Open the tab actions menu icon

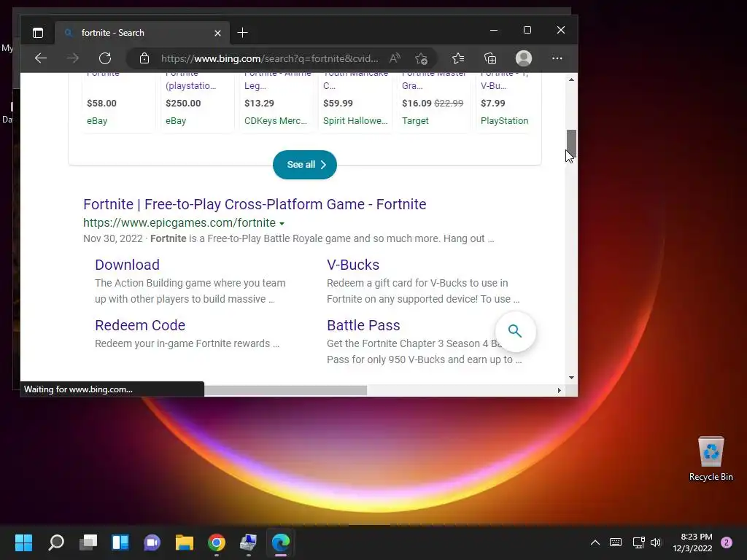click(38, 33)
